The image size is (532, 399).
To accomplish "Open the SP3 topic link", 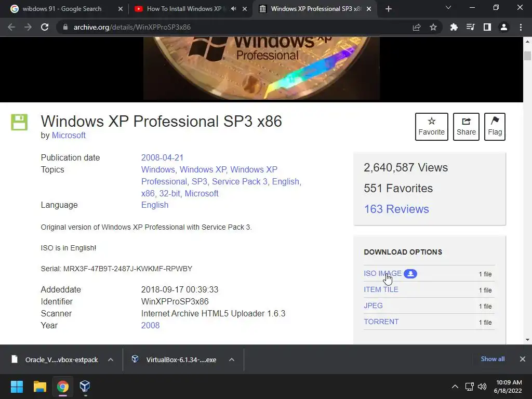I will tap(199, 181).
